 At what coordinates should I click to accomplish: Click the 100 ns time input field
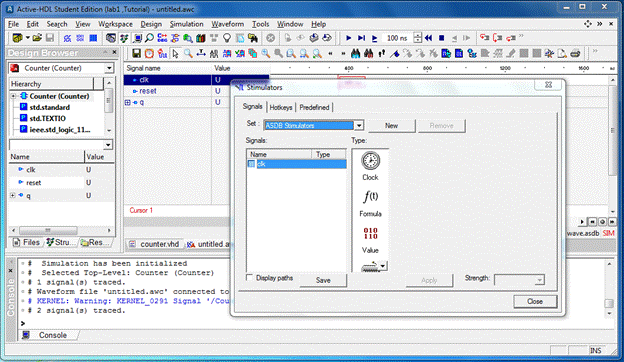[x=398, y=38]
